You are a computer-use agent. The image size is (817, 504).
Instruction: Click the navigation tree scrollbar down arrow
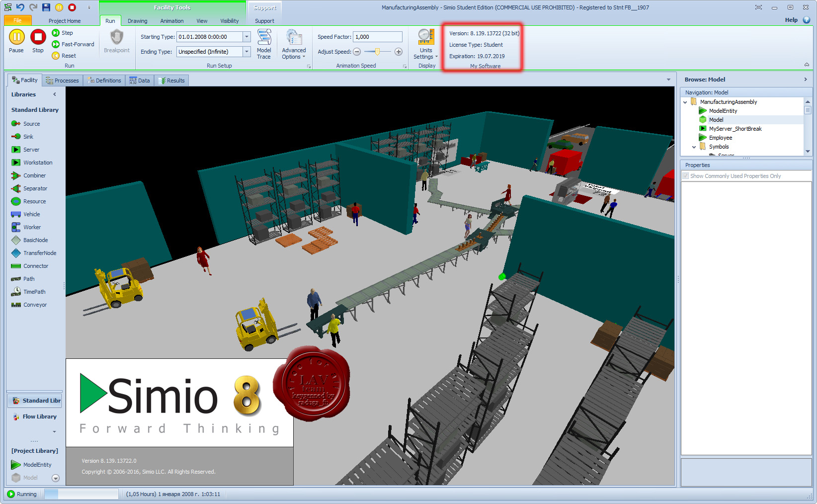coord(808,151)
